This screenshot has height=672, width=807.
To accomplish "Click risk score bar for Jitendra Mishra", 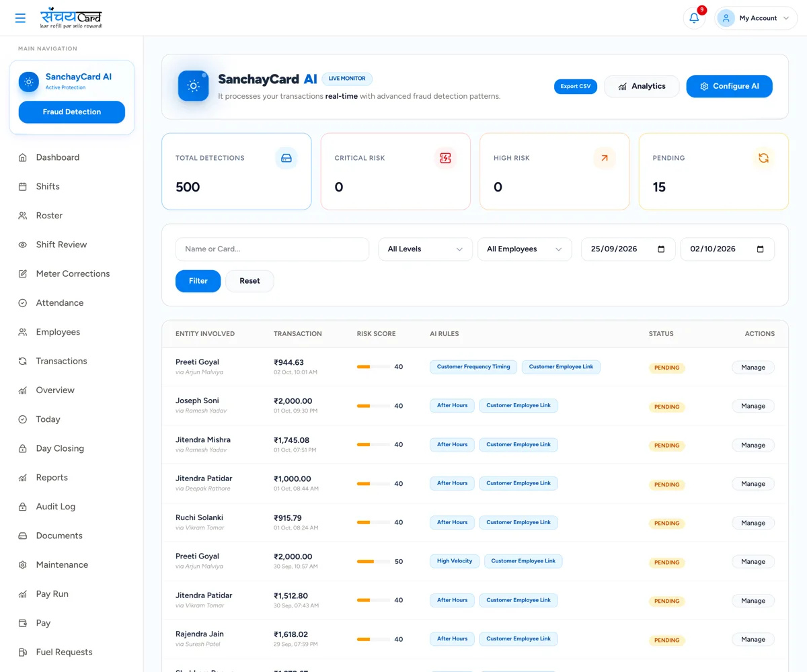I will pos(373,445).
